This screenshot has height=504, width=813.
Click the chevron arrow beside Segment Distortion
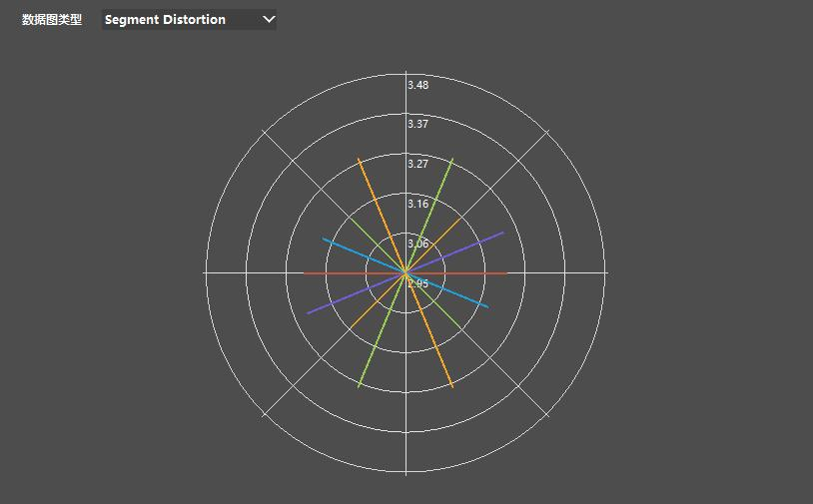[x=269, y=19]
